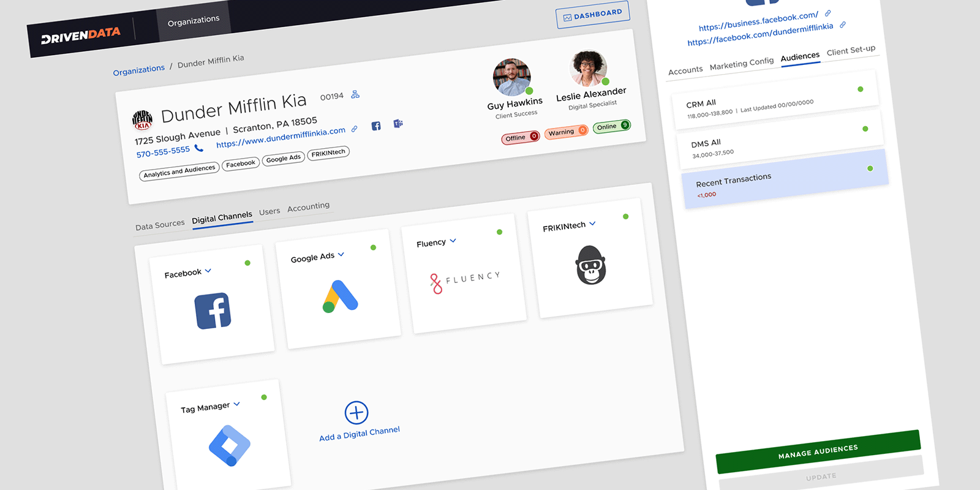Image resolution: width=980 pixels, height=490 pixels.
Task: Switch to the Marketing Config tab
Action: (x=742, y=64)
